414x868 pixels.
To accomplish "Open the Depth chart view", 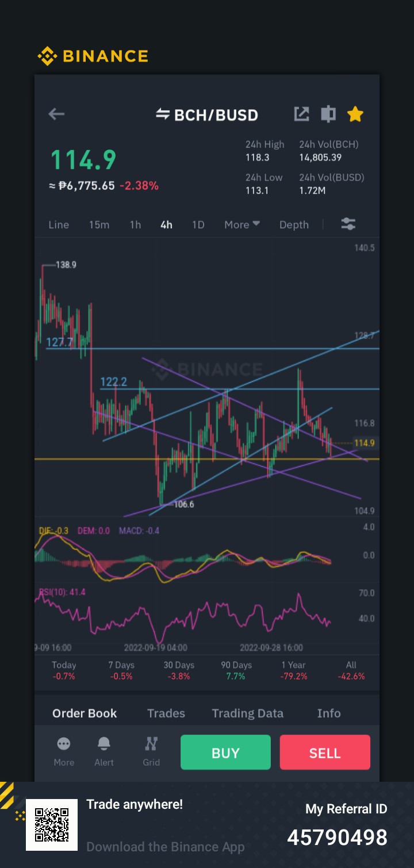I will tap(294, 225).
